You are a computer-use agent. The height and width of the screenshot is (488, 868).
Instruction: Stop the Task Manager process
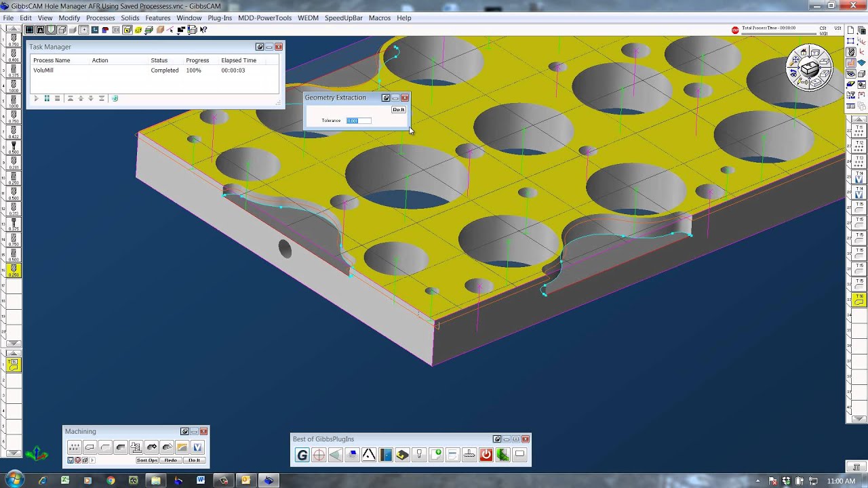(x=58, y=98)
